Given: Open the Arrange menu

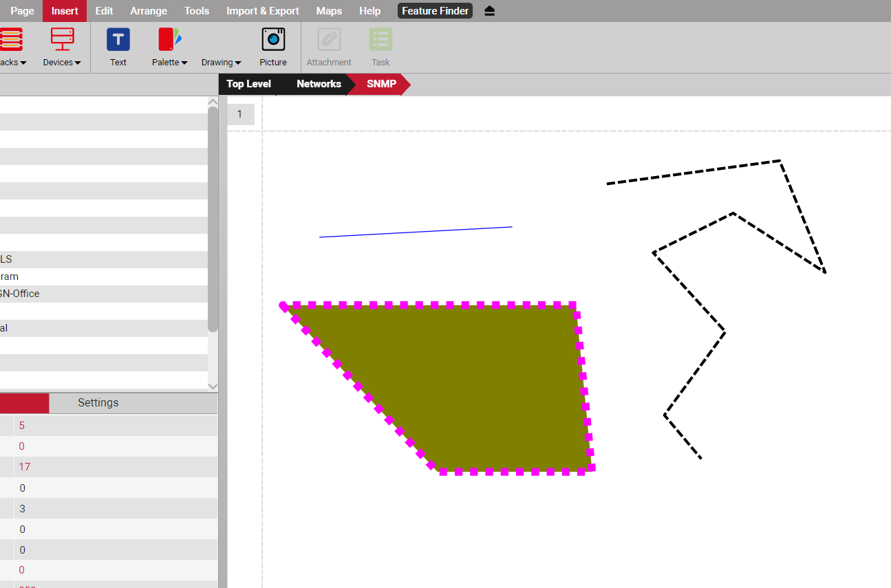Looking at the screenshot, I should pyautogui.click(x=149, y=11).
